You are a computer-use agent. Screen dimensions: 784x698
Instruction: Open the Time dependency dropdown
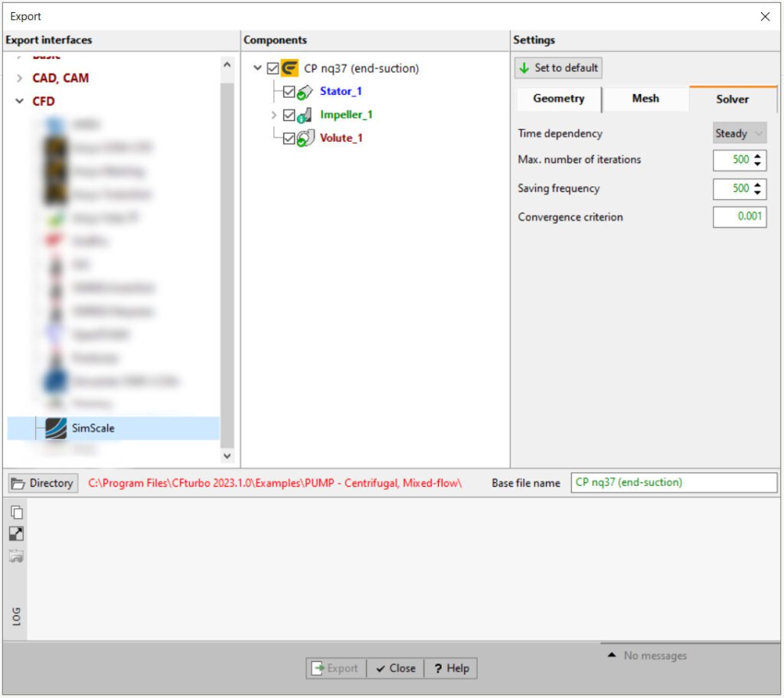[x=738, y=133]
